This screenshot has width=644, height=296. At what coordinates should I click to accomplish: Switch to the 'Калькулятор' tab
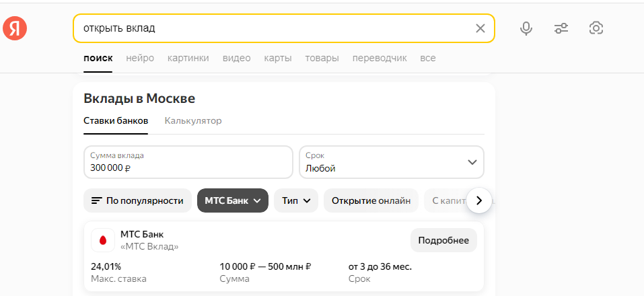click(193, 121)
